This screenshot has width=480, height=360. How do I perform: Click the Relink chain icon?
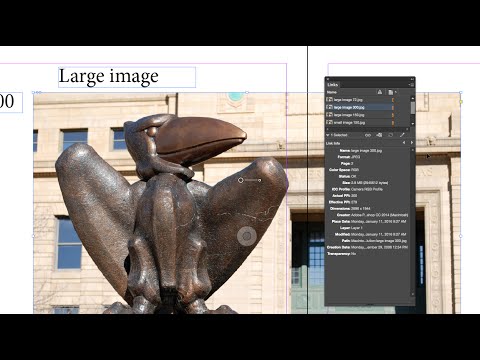[x=368, y=135]
